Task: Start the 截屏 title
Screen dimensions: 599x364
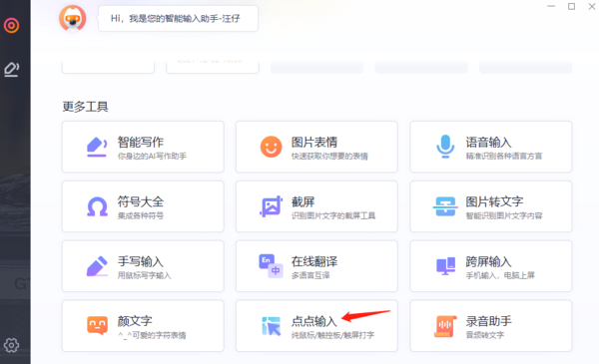Action: coord(302,201)
